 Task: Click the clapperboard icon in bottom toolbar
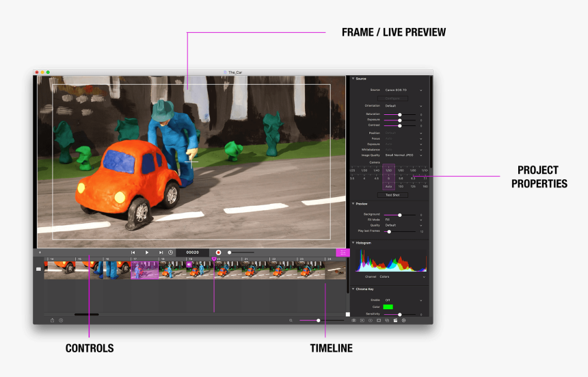click(x=395, y=320)
